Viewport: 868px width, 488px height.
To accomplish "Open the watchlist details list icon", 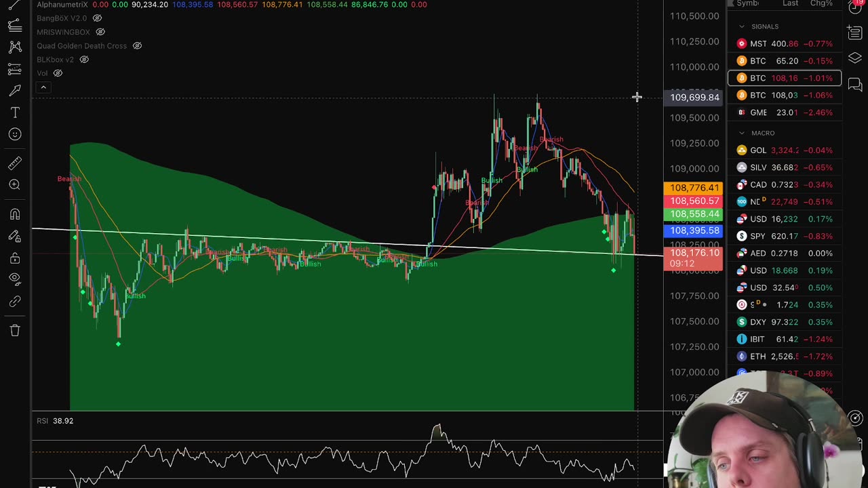I will tap(854, 33).
